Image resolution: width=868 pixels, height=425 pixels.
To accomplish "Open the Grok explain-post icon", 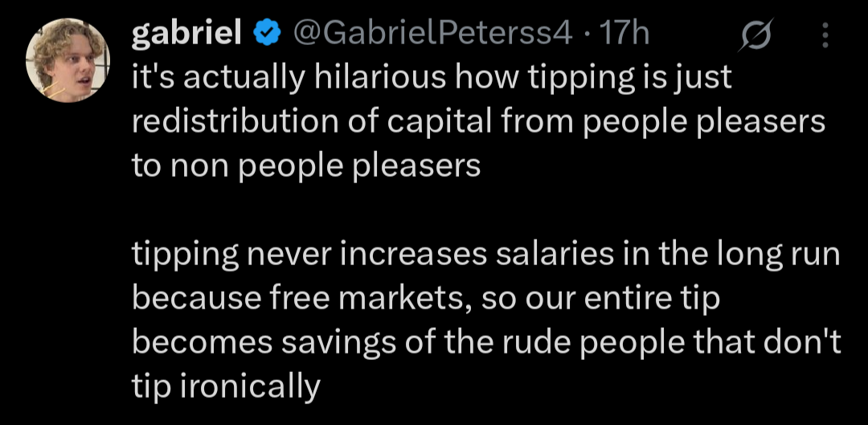I will tap(758, 34).
